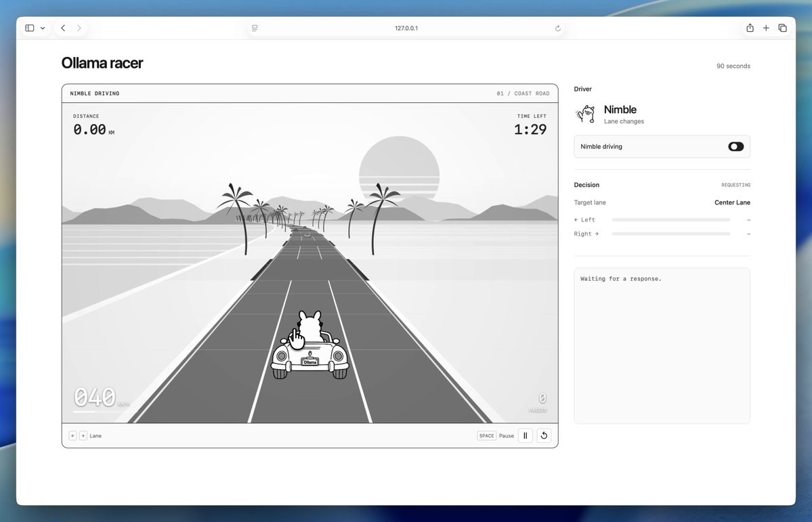Click the 'Lane changes' subtitle
Screen dimensions: 812x522
[x=624, y=121]
